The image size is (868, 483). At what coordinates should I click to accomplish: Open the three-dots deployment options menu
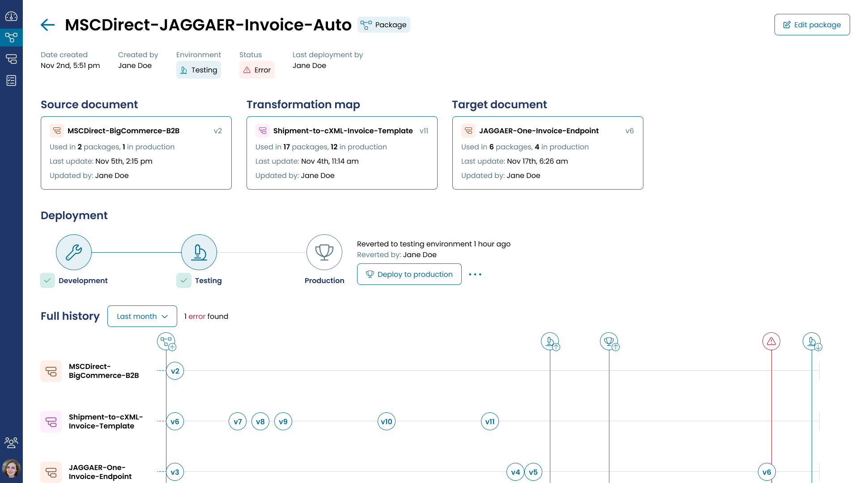475,274
